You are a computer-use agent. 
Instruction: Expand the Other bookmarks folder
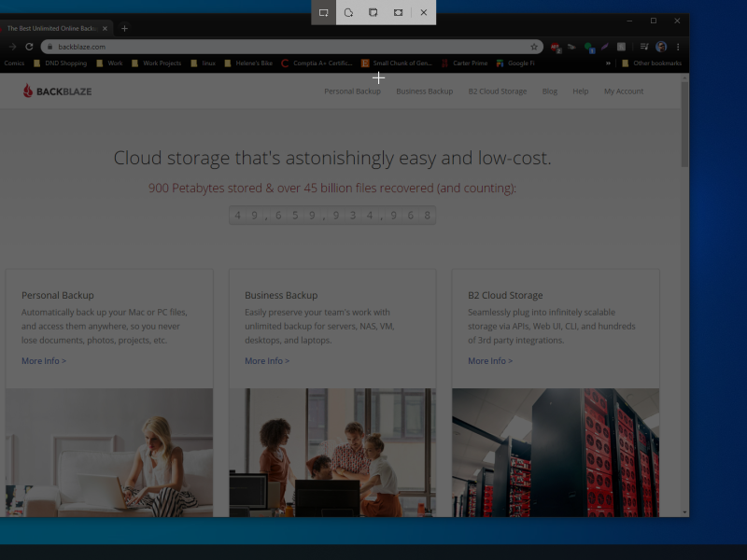(x=652, y=63)
